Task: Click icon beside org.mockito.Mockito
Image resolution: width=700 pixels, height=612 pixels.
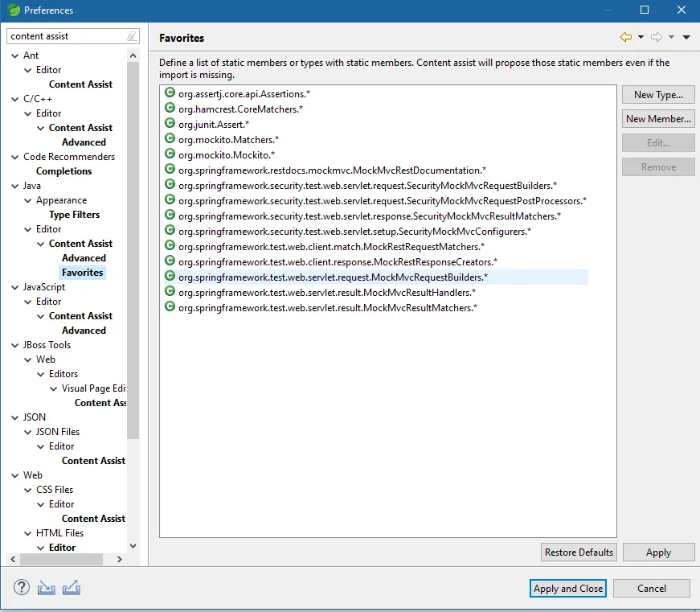Action: point(170,154)
